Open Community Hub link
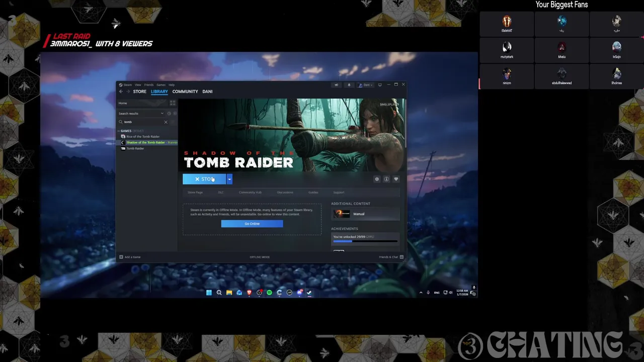The image size is (644, 362). point(250,193)
